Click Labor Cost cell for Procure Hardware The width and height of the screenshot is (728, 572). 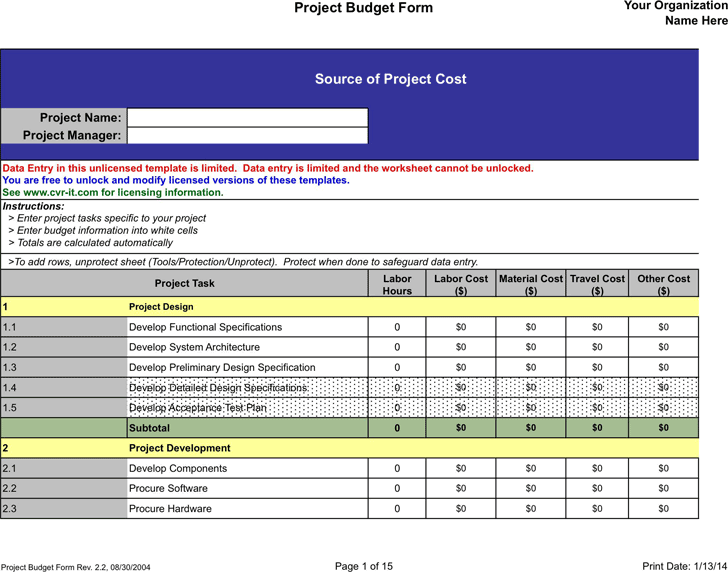click(x=461, y=509)
